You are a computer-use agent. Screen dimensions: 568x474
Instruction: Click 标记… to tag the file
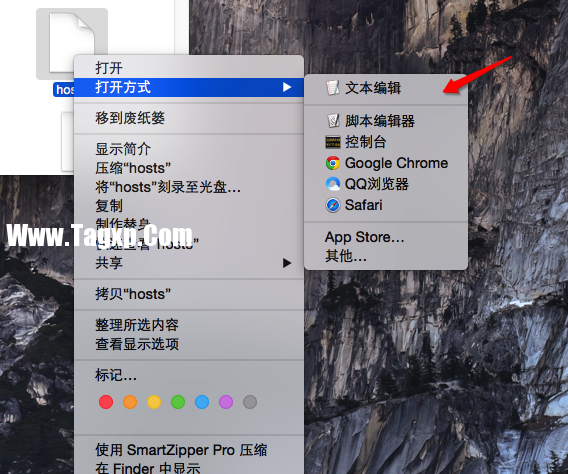[x=188, y=375]
